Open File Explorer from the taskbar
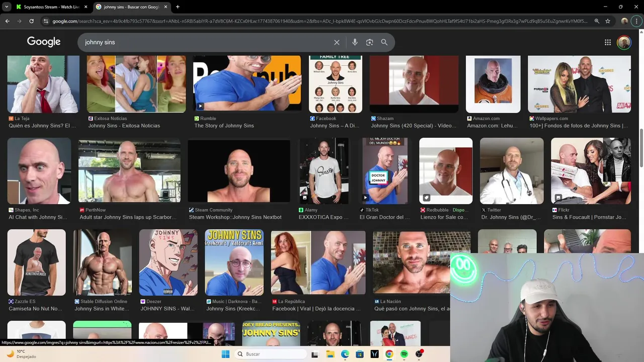Screen dimensions: 644x362 pos(330,354)
